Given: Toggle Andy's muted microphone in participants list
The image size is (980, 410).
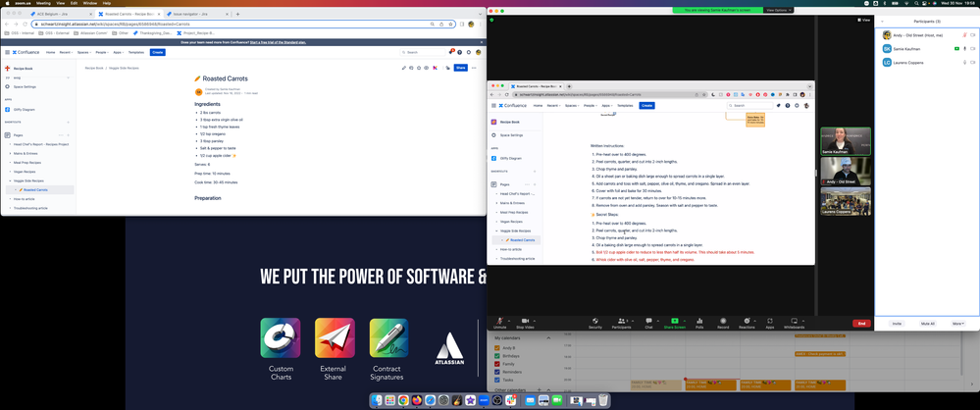Looking at the screenshot, I should click(x=965, y=35).
